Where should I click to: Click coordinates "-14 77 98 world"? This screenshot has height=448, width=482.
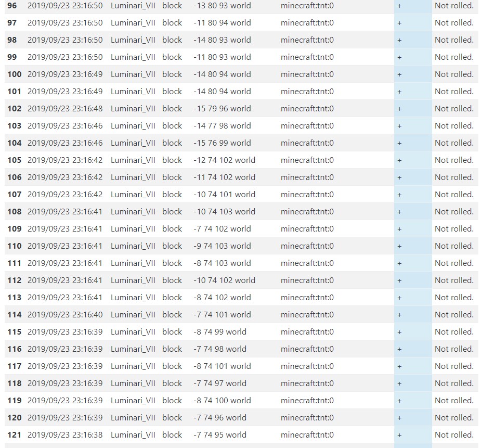tap(222, 126)
